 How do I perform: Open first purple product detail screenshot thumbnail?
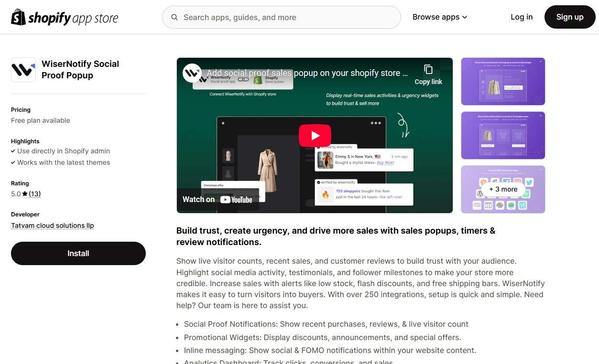pyautogui.click(x=503, y=81)
